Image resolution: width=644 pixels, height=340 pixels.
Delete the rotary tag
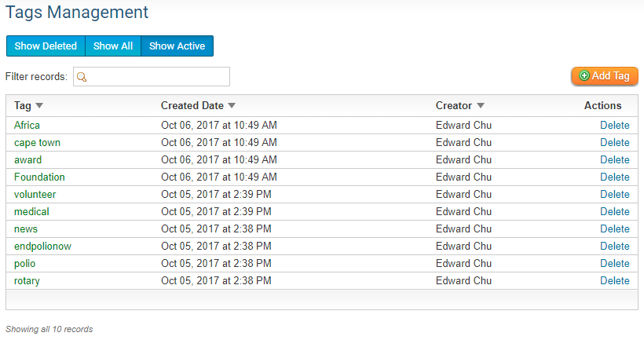point(614,280)
